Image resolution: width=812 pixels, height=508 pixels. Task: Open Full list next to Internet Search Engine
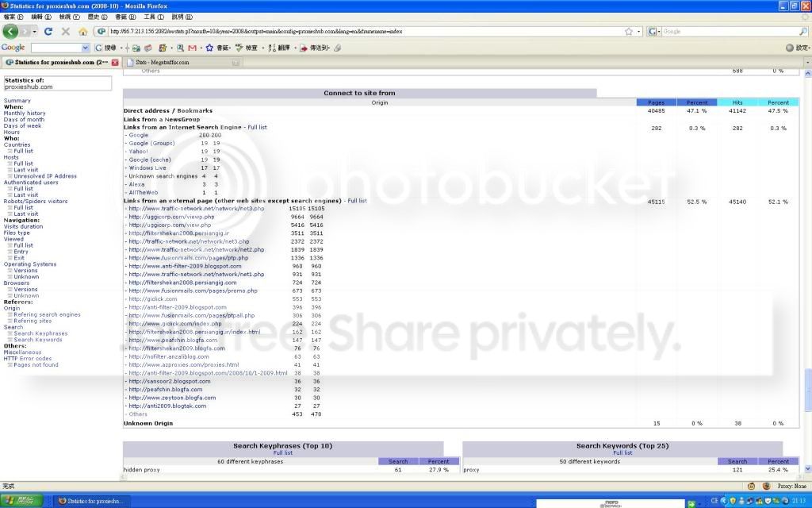click(258, 127)
